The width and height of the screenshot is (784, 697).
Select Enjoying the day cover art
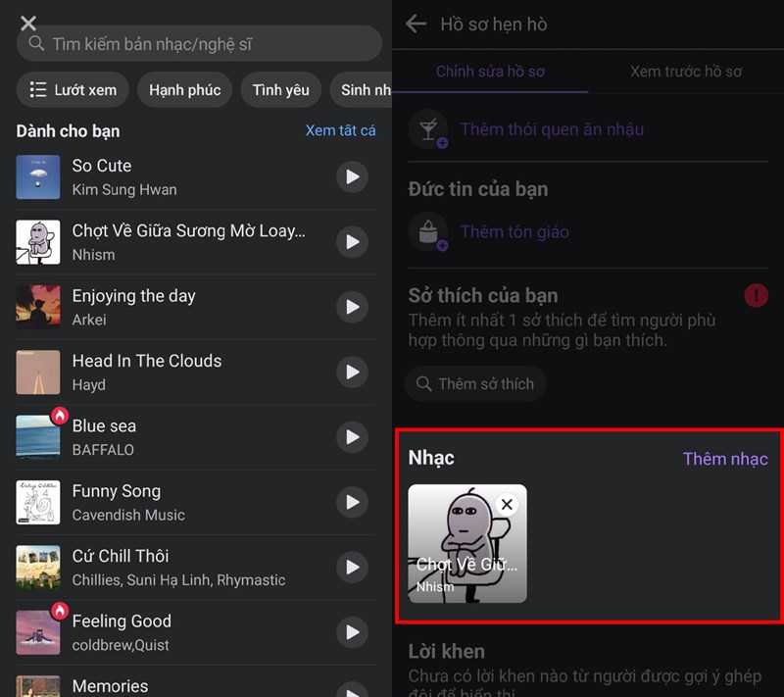(38, 307)
